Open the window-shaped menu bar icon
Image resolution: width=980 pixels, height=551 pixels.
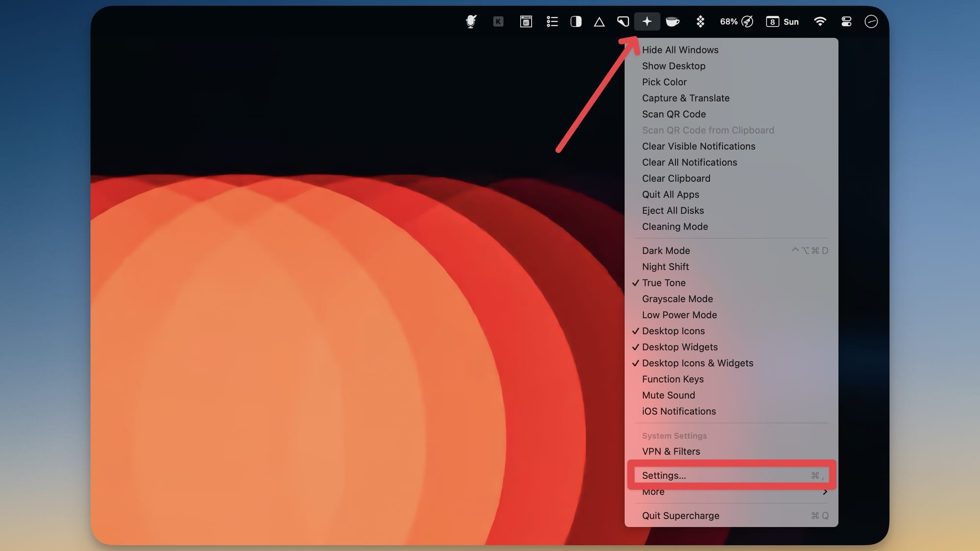pos(526,22)
